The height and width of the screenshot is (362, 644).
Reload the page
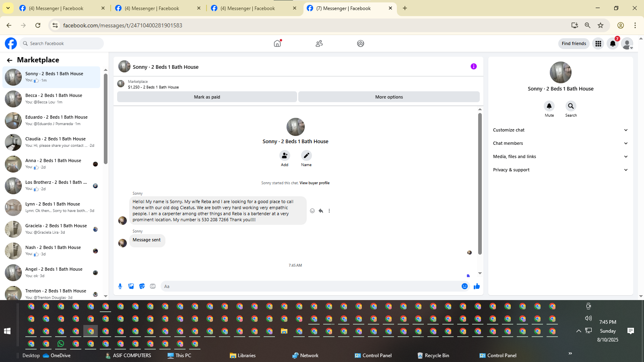(38, 25)
